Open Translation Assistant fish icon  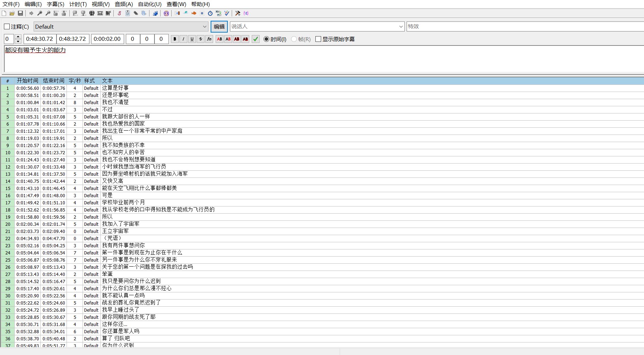click(194, 13)
